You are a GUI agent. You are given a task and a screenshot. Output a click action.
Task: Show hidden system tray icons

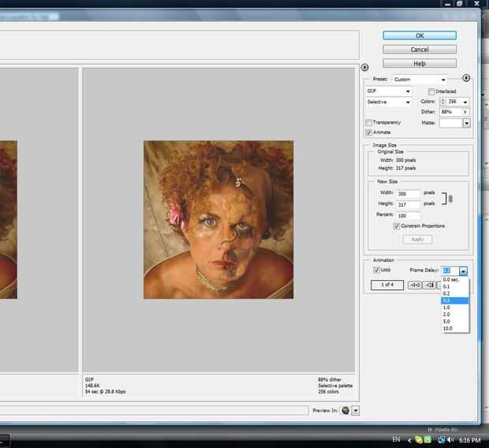(x=409, y=439)
